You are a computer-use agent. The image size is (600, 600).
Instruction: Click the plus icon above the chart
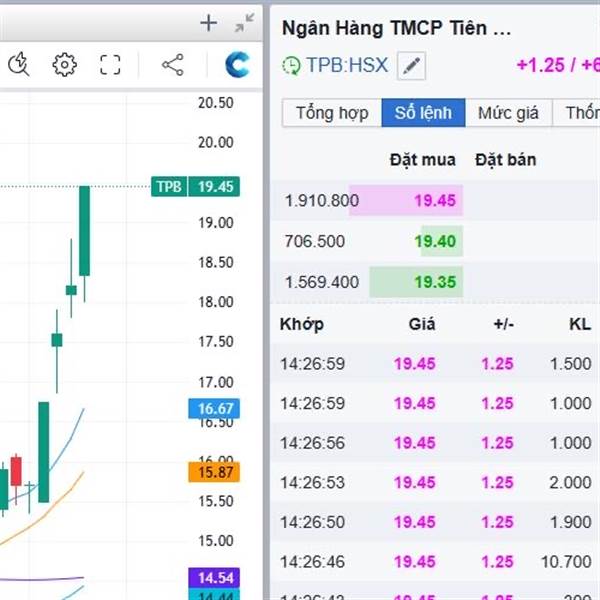tap(209, 23)
